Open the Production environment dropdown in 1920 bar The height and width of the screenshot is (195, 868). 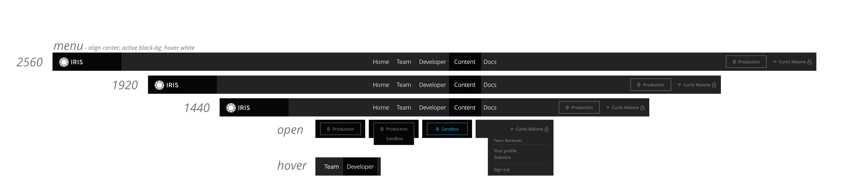pyautogui.click(x=651, y=85)
